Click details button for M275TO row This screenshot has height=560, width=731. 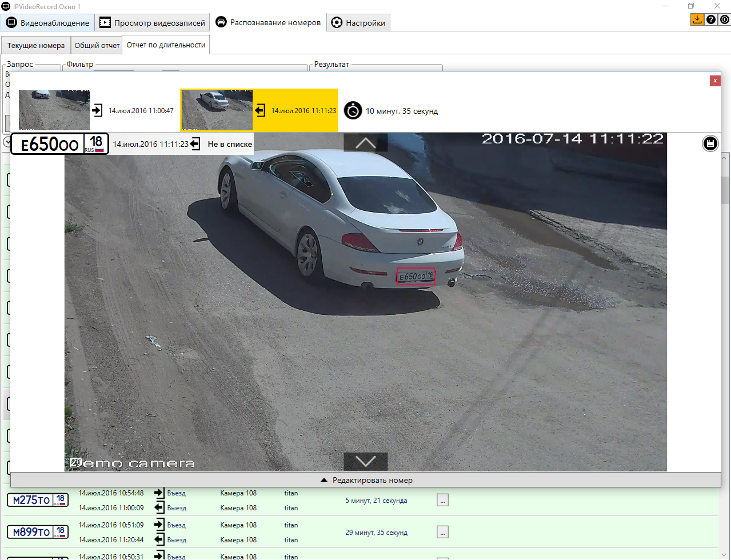pos(442,500)
